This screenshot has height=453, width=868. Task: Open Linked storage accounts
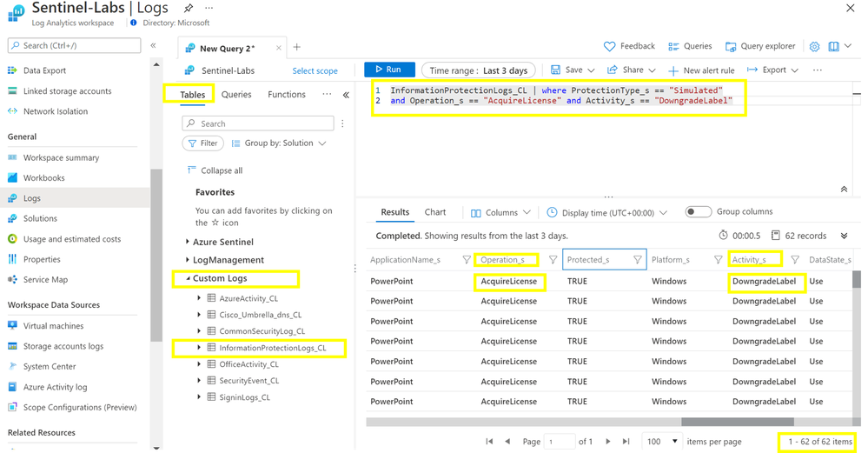point(67,90)
